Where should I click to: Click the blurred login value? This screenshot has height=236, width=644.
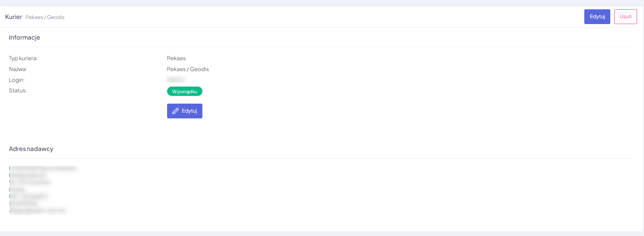pyautogui.click(x=176, y=80)
